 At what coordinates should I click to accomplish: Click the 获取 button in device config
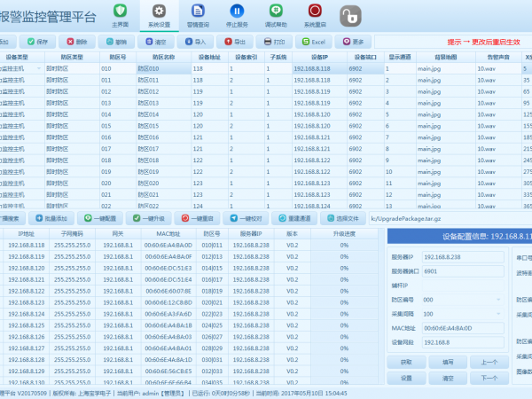(406, 362)
